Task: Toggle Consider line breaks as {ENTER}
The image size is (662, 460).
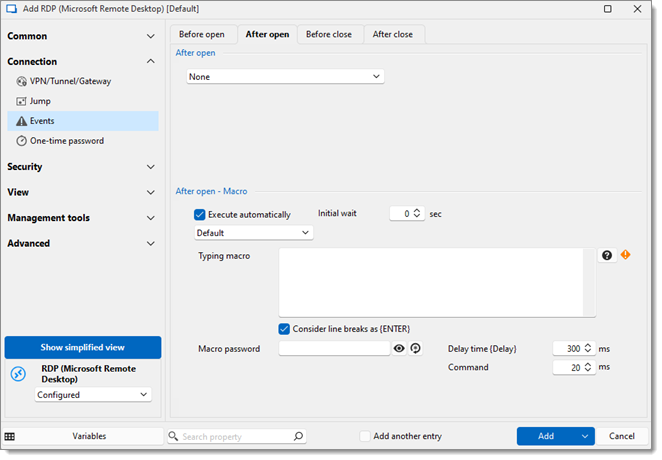Action: 284,329
